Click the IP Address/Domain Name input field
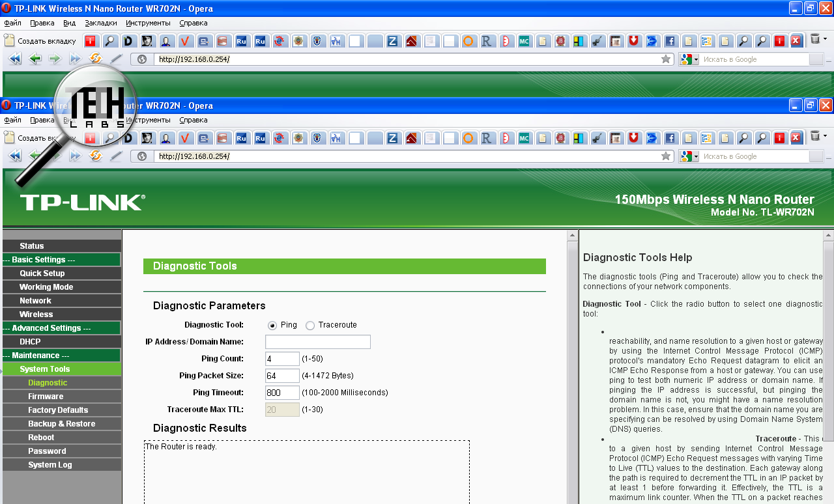Image resolution: width=834 pixels, height=504 pixels. [317, 342]
